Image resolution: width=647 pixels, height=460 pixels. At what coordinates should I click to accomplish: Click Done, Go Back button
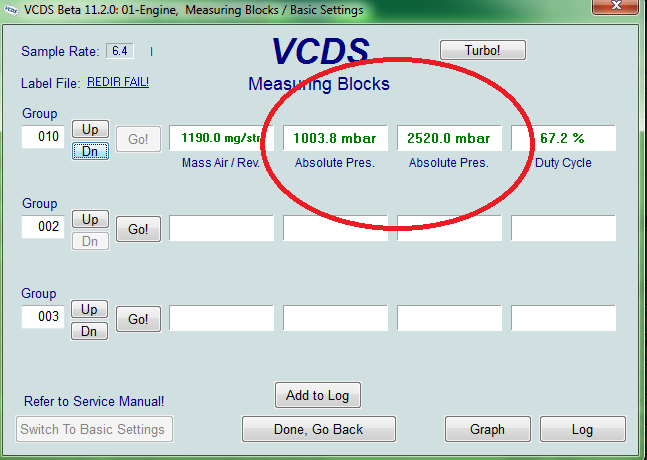(x=318, y=429)
